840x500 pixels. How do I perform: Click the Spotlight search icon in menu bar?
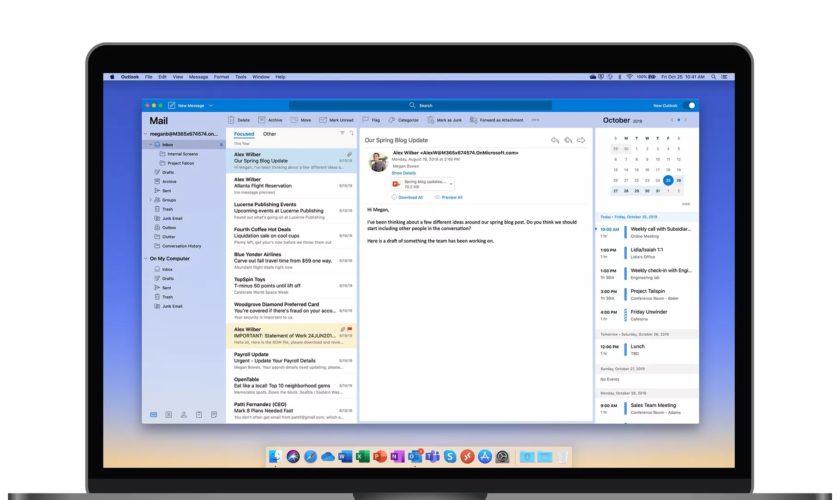714,77
